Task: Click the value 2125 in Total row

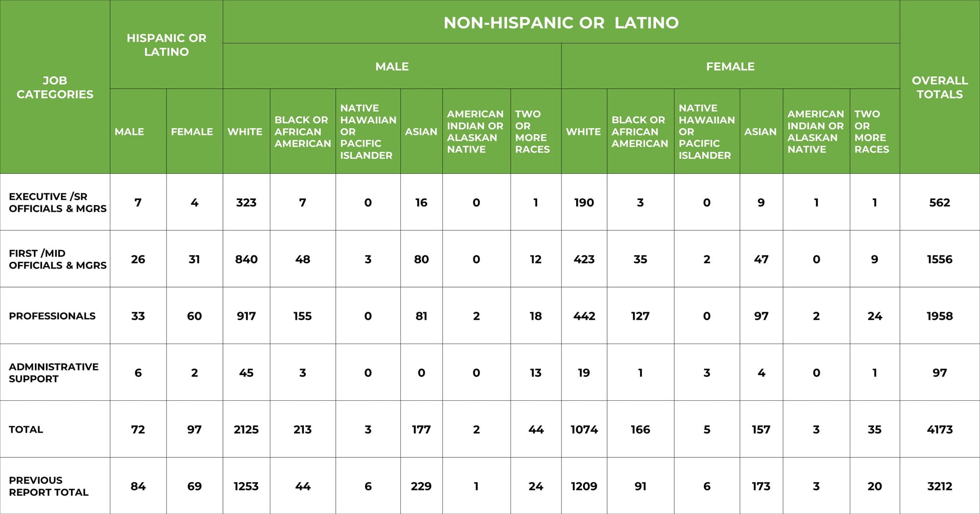Action: [246, 429]
